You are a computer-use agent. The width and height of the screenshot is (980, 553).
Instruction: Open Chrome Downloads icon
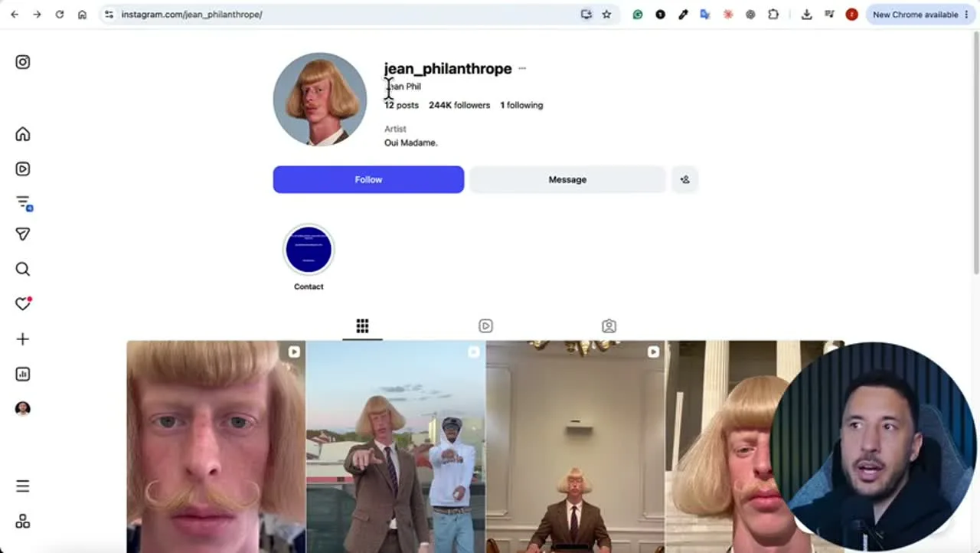[x=806, y=15]
